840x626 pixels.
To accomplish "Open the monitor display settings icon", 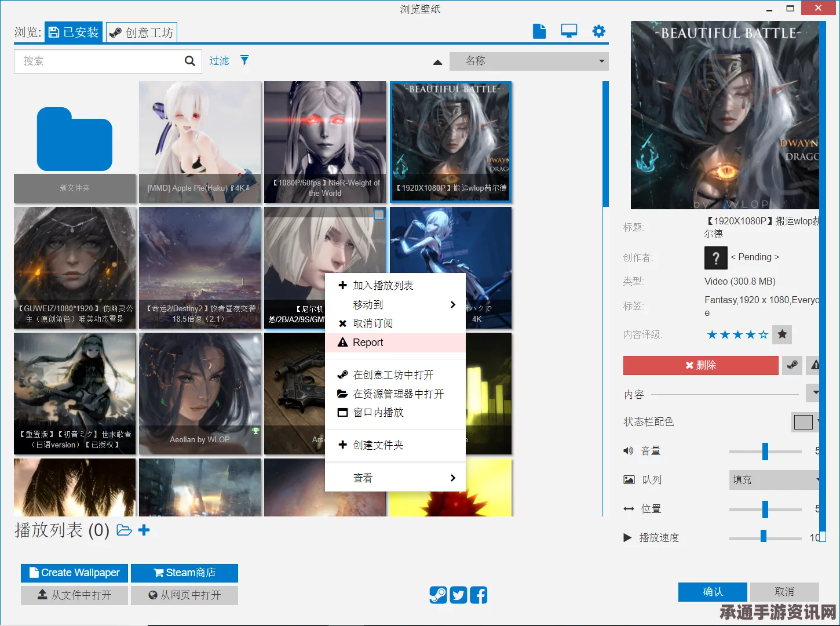I will point(569,31).
